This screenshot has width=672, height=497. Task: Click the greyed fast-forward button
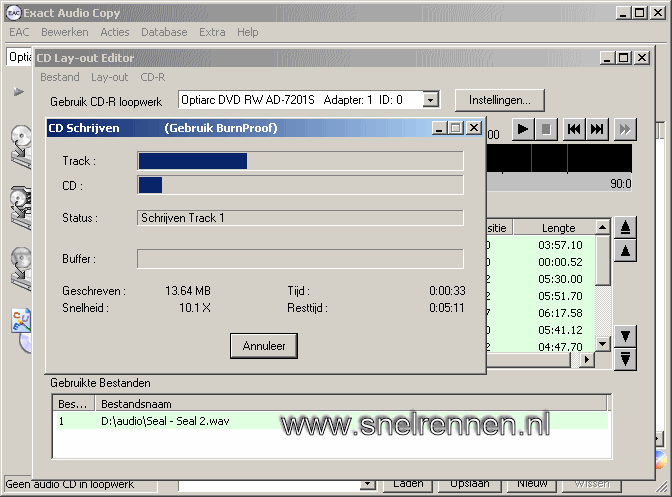[x=625, y=129]
